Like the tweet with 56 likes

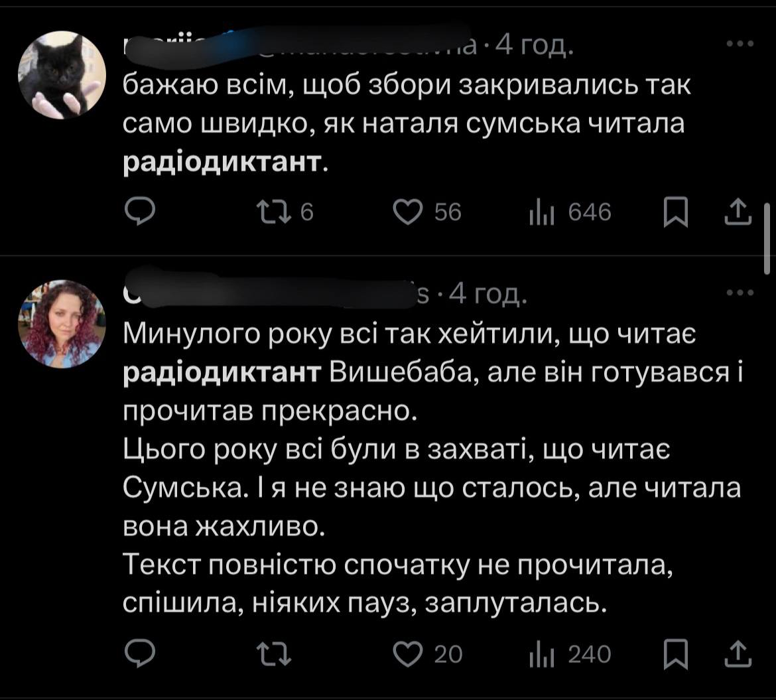coord(408,212)
